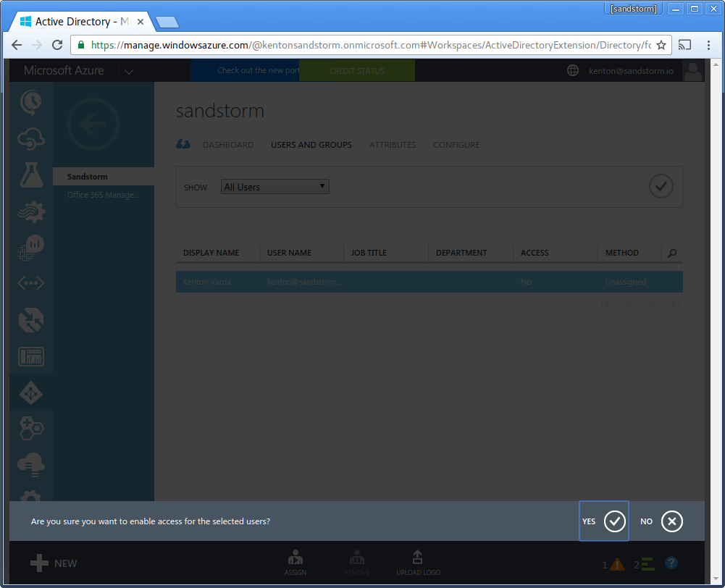Open a new browser tab
Image resolution: width=725 pixels, height=588 pixels.
[167, 22]
